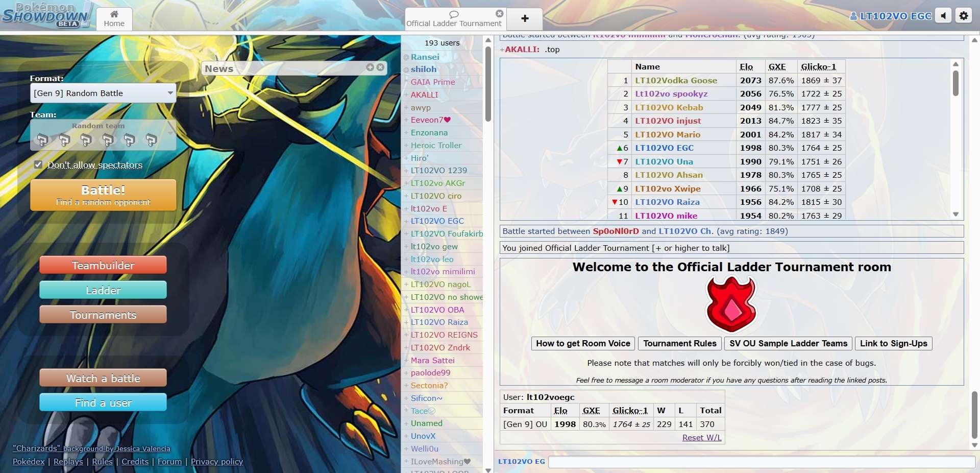Image resolution: width=980 pixels, height=473 pixels.
Task: Open the Rules footer link
Action: [x=102, y=461]
